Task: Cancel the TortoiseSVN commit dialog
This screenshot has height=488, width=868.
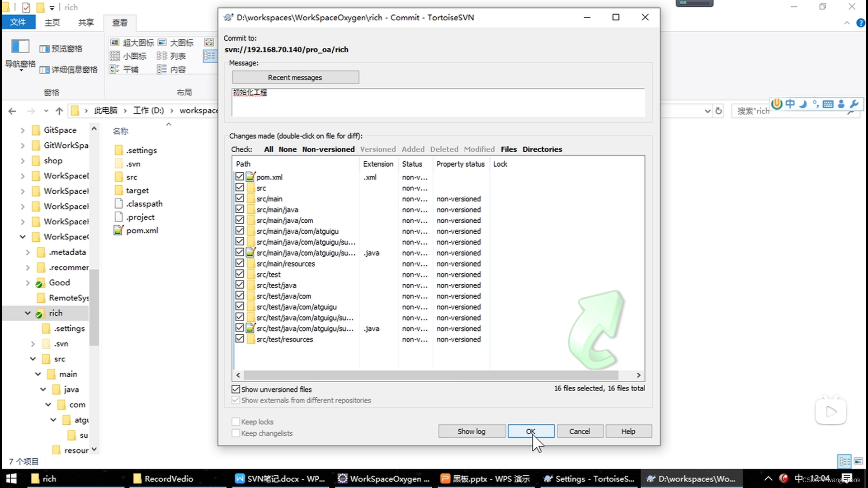Action: tap(579, 431)
